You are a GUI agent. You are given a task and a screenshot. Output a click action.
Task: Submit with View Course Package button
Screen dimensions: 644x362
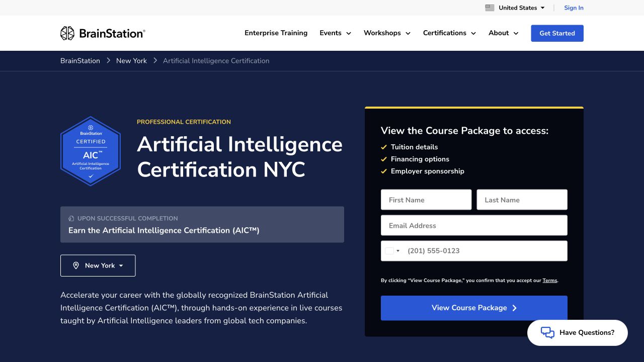pyautogui.click(x=474, y=308)
